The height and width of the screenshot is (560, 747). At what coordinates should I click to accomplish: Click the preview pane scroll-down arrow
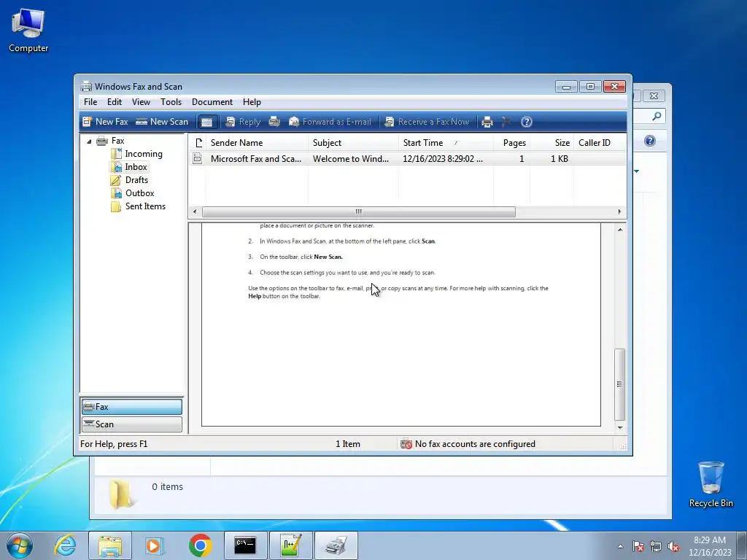[620, 427]
